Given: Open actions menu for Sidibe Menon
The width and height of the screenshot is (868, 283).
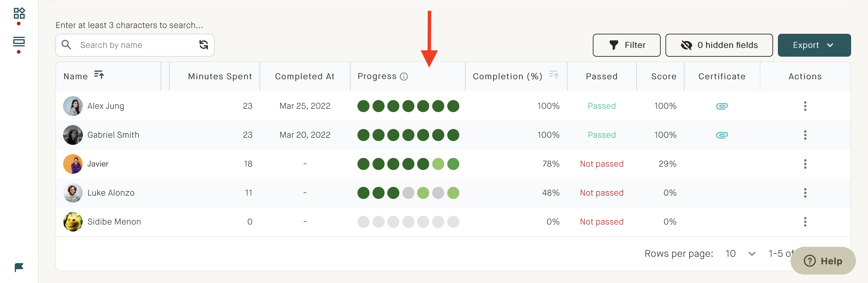Looking at the screenshot, I should coord(805,222).
